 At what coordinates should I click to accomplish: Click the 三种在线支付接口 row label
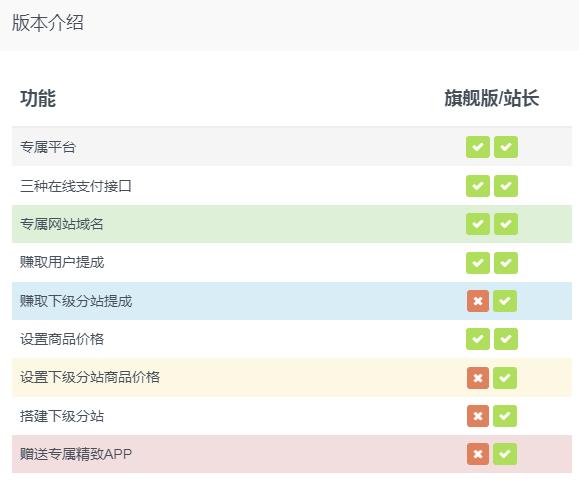tap(76, 186)
